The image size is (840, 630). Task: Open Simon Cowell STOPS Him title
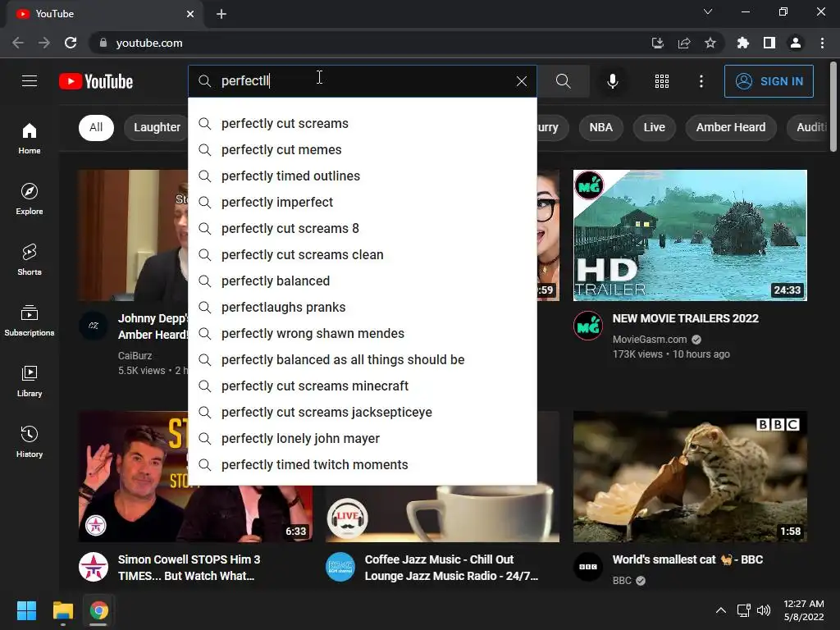click(x=189, y=568)
